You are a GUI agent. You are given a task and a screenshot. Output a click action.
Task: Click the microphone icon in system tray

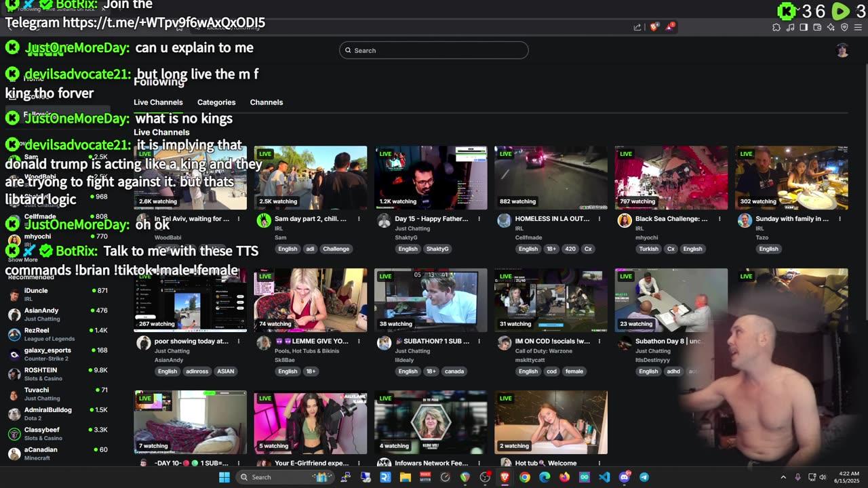point(797,477)
